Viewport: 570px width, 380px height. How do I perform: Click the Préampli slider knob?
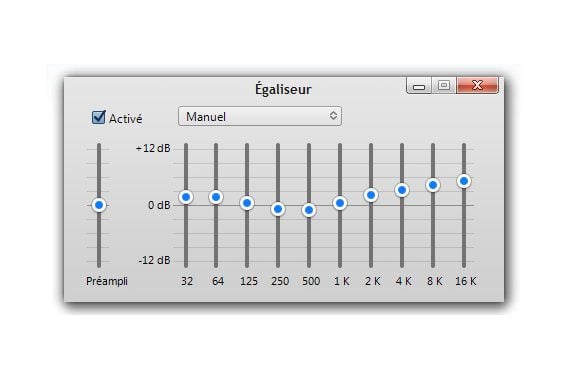(99, 205)
